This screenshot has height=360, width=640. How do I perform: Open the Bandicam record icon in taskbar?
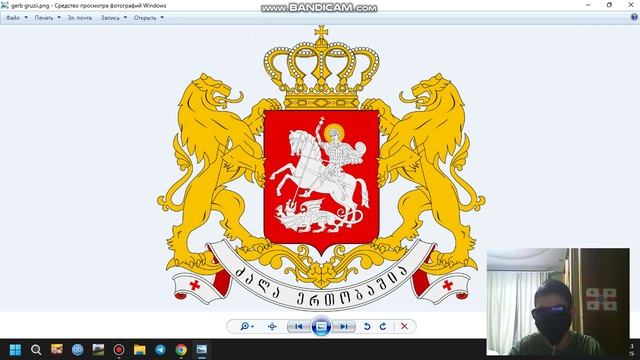[119, 350]
